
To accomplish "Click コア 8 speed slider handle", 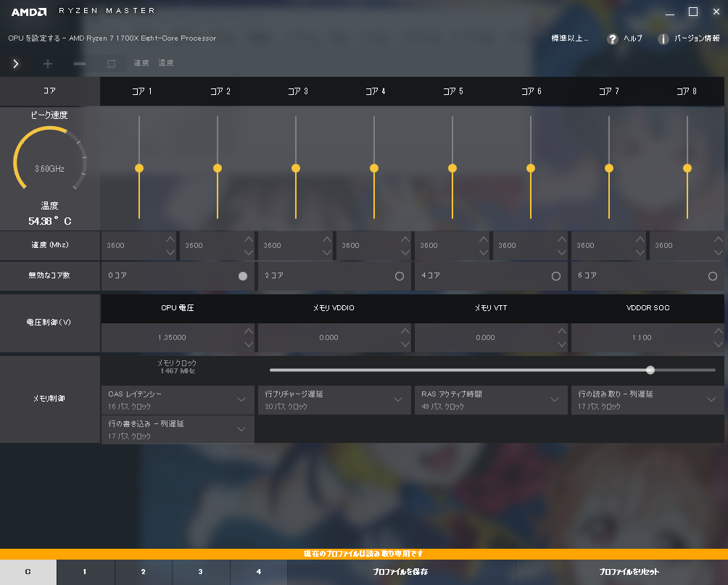I will point(687,168).
